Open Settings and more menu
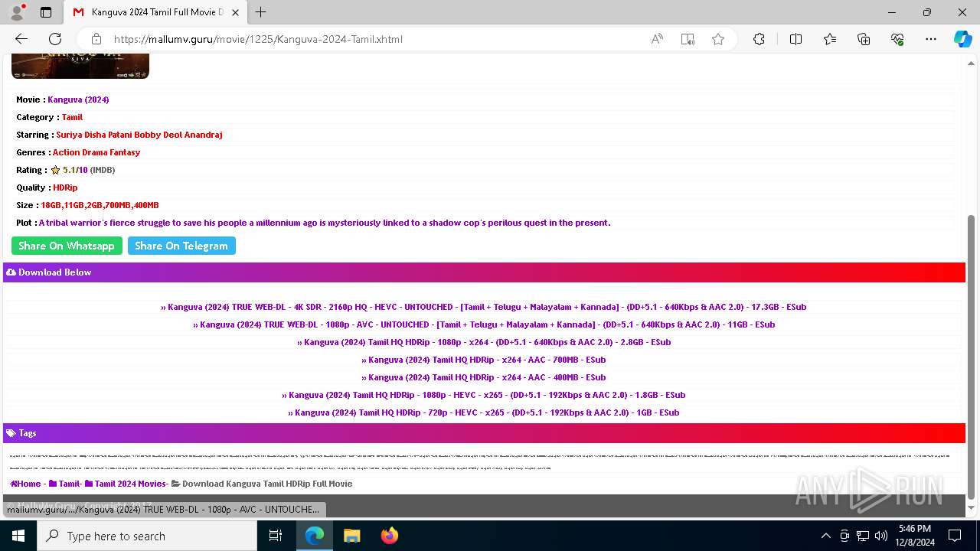Viewport: 980px width, 551px height. 931,39
